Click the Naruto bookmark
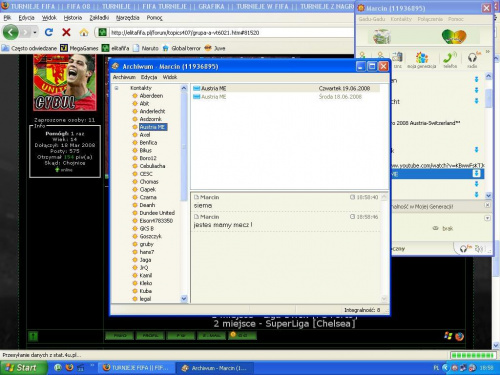500x375 pixels. tap(146, 48)
